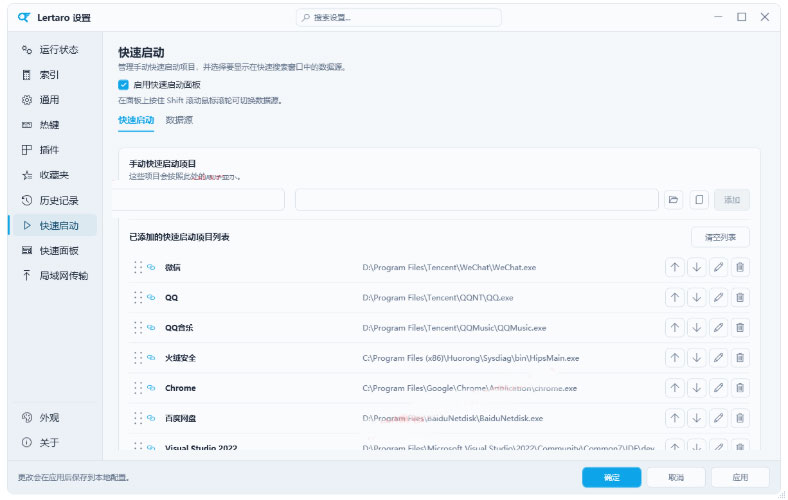Delete the QQ音乐 launch item

pos(740,328)
